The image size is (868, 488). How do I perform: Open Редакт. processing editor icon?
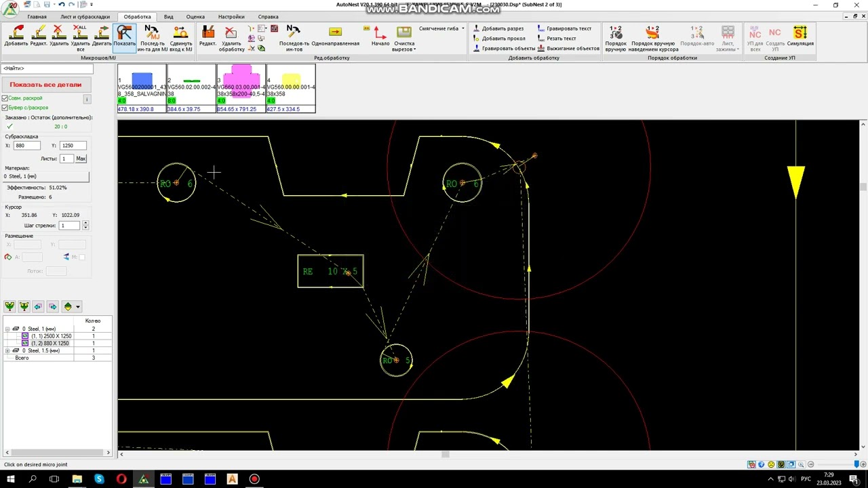(208, 37)
